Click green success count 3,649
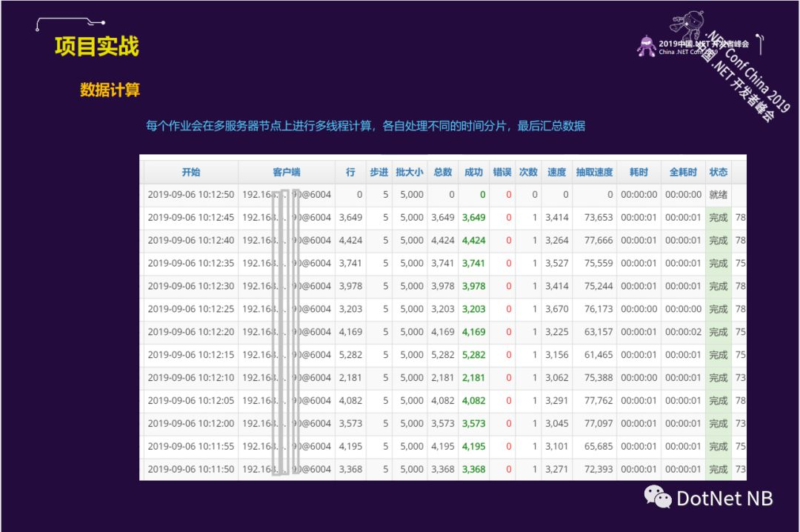The width and height of the screenshot is (800, 532). [473, 218]
